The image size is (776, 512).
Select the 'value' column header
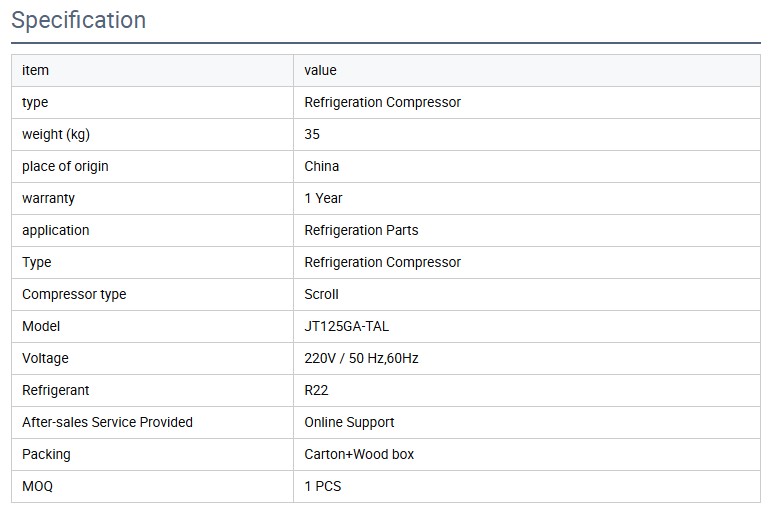(x=320, y=70)
